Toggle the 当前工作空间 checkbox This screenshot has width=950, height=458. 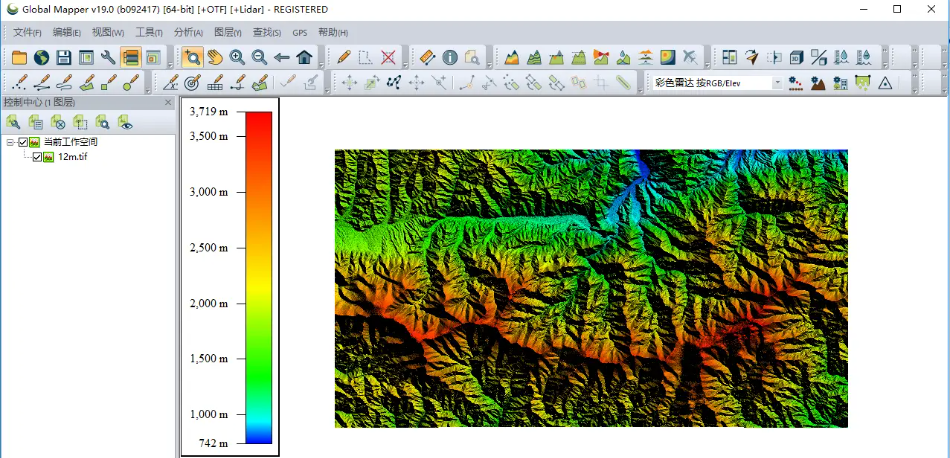point(23,143)
